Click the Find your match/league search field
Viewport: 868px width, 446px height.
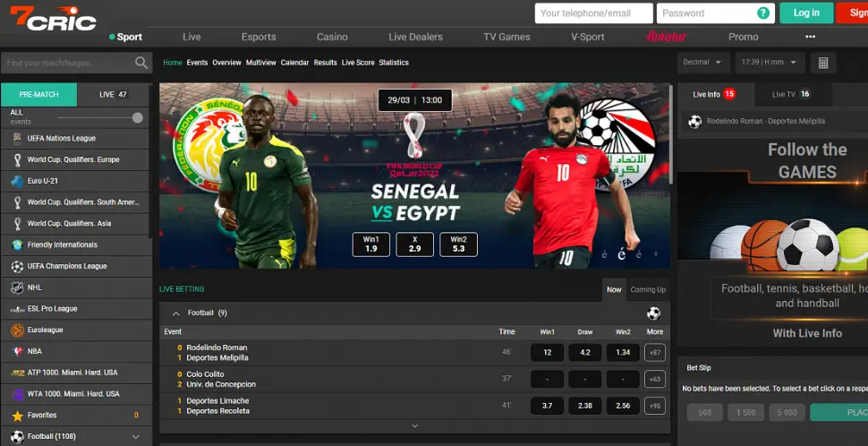click(x=76, y=64)
